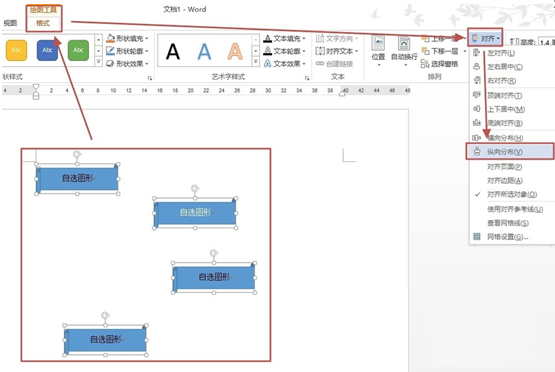Open 形状填充 shape fill options

point(127,38)
